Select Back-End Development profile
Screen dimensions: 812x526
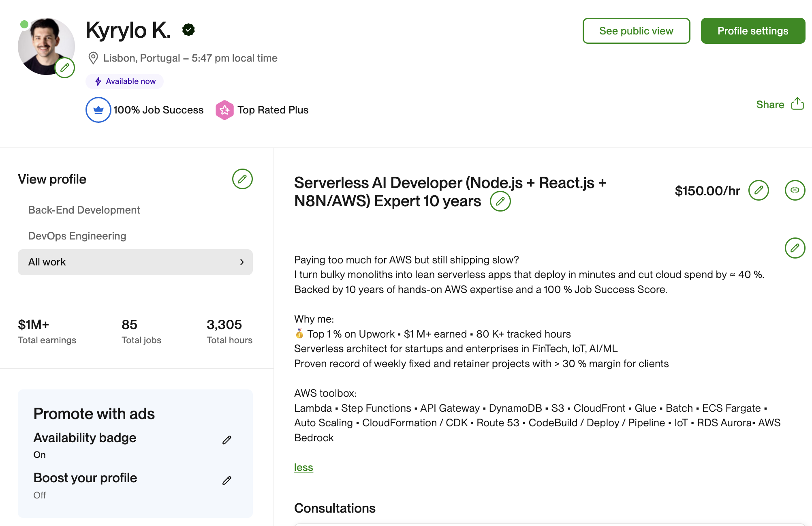pyautogui.click(x=84, y=210)
